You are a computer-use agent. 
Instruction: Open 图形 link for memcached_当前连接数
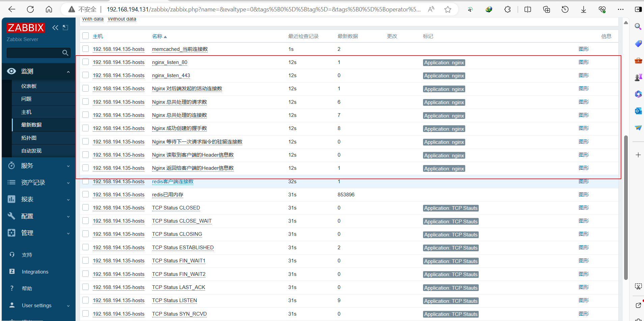tap(584, 49)
